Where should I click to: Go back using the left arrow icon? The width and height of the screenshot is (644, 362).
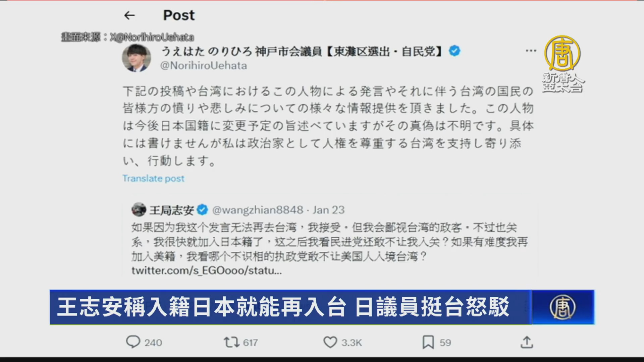tap(129, 15)
